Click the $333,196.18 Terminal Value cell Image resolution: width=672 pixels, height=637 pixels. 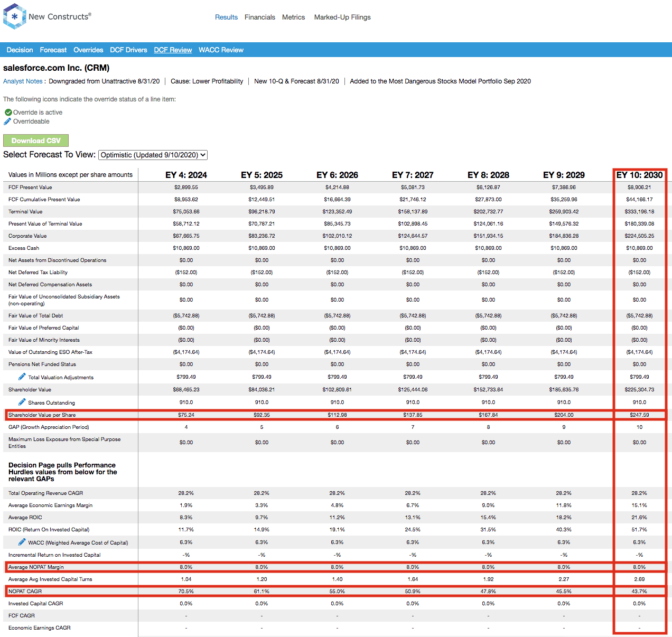(x=639, y=212)
